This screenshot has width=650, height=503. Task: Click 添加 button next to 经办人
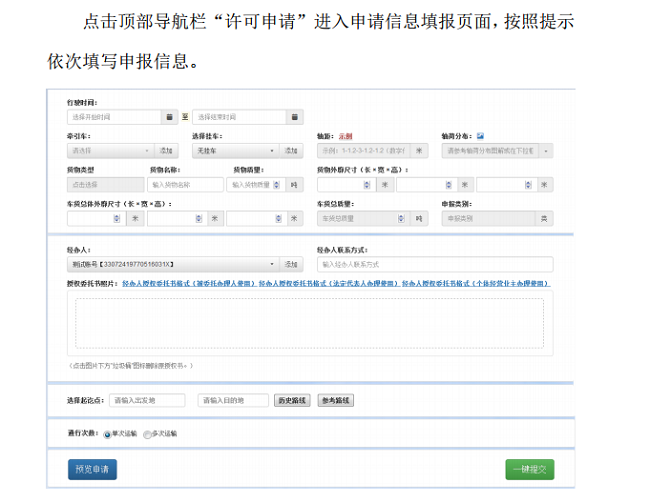[x=291, y=264]
